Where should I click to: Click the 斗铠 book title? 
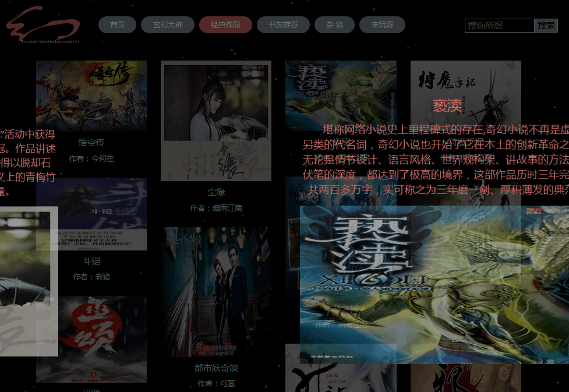pyautogui.click(x=91, y=261)
